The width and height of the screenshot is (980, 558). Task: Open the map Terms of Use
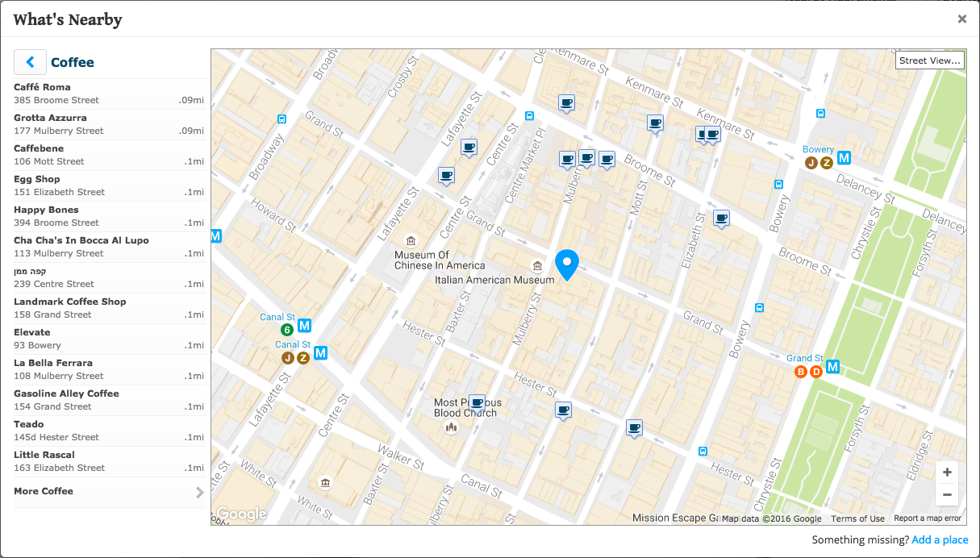pos(857,518)
